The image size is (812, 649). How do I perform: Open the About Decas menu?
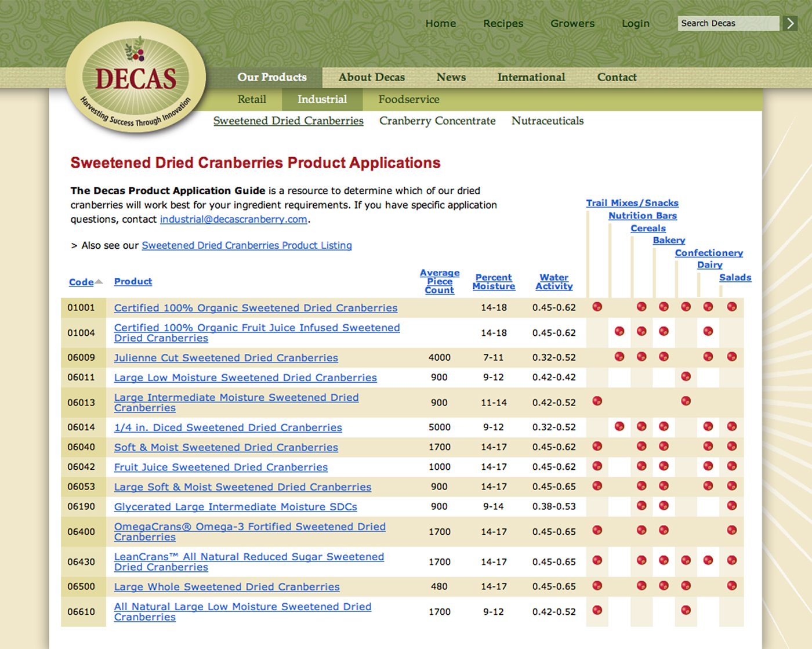(372, 77)
